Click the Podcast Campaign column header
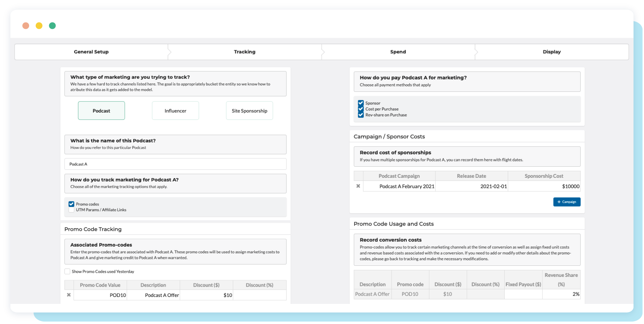This screenshot has width=644, height=324. (x=399, y=176)
